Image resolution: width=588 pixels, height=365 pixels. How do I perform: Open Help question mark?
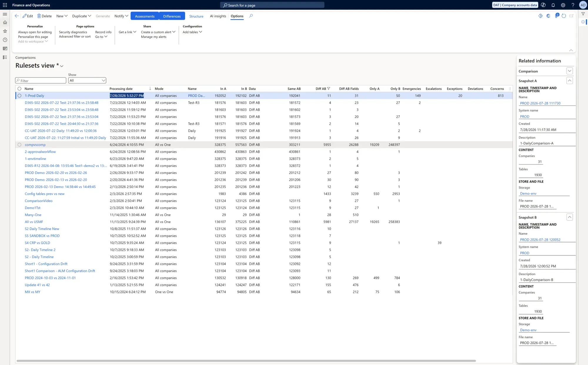[x=573, y=5]
